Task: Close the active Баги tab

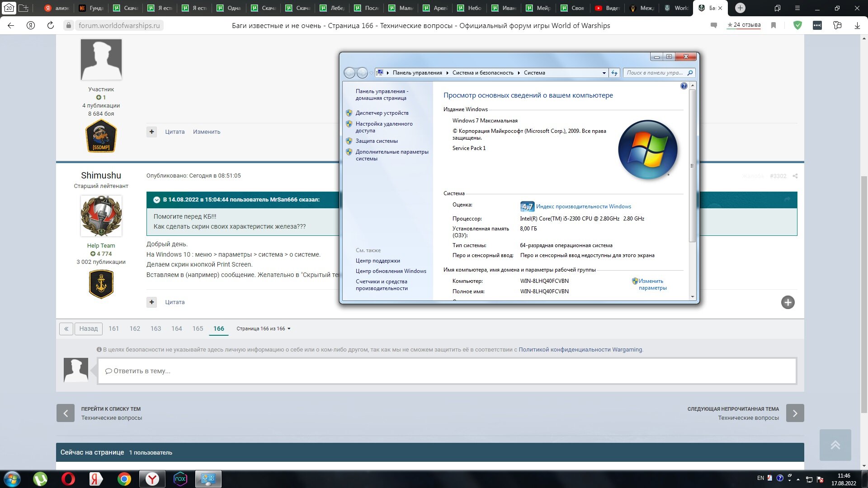Action: click(720, 8)
